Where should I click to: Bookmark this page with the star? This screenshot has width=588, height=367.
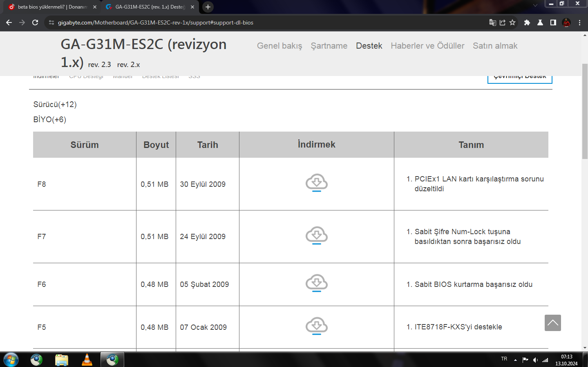coord(512,22)
